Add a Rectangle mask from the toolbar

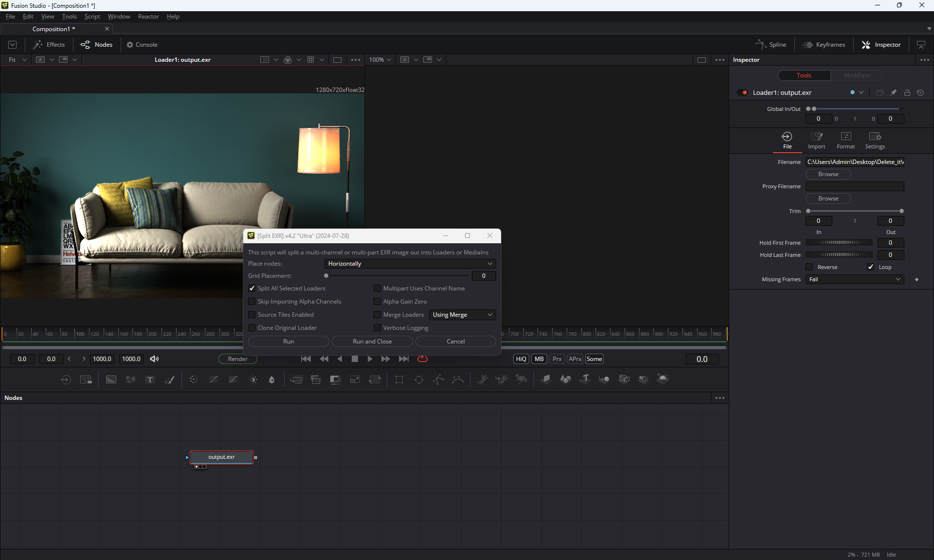(399, 379)
